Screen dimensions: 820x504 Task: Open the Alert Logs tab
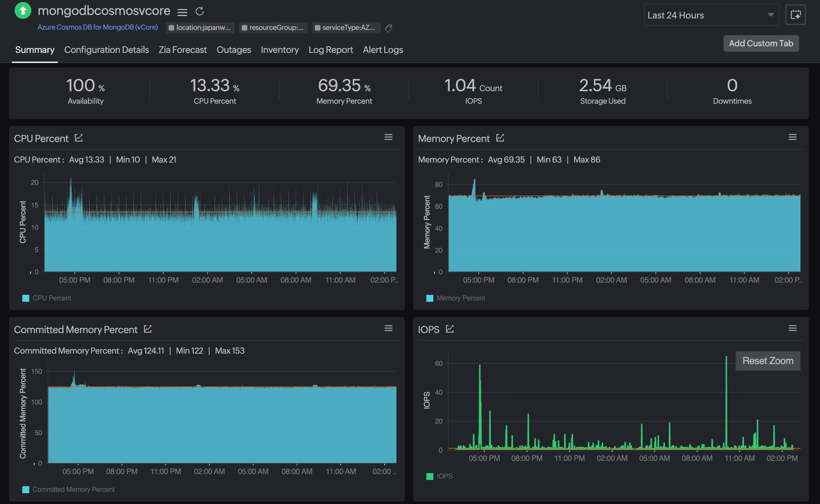tap(383, 50)
